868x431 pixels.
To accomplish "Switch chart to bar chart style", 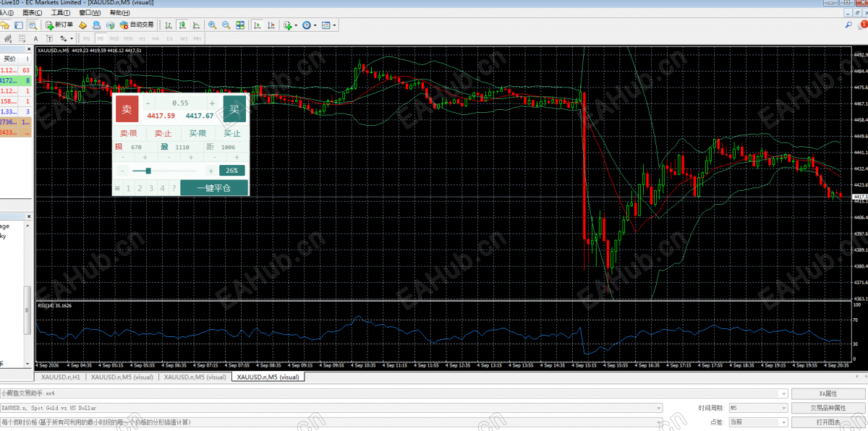I will 169,25.
